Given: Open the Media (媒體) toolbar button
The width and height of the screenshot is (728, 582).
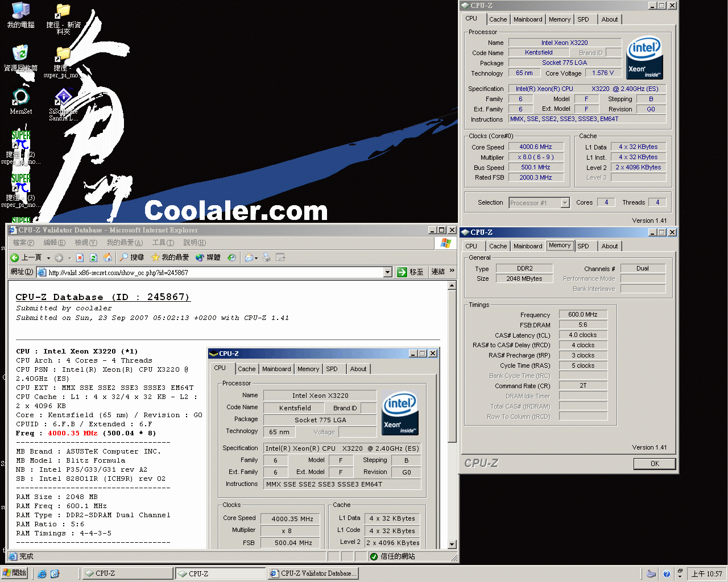Looking at the screenshot, I should click(x=208, y=257).
